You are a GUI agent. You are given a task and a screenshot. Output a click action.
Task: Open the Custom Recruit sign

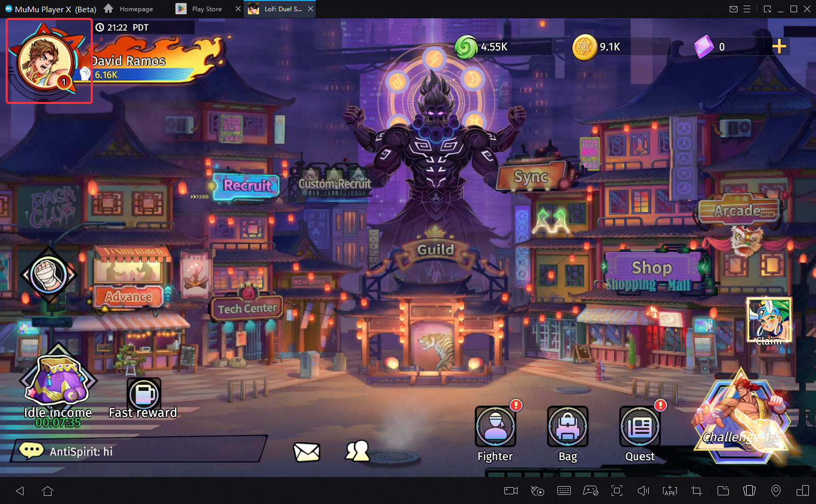tap(335, 183)
